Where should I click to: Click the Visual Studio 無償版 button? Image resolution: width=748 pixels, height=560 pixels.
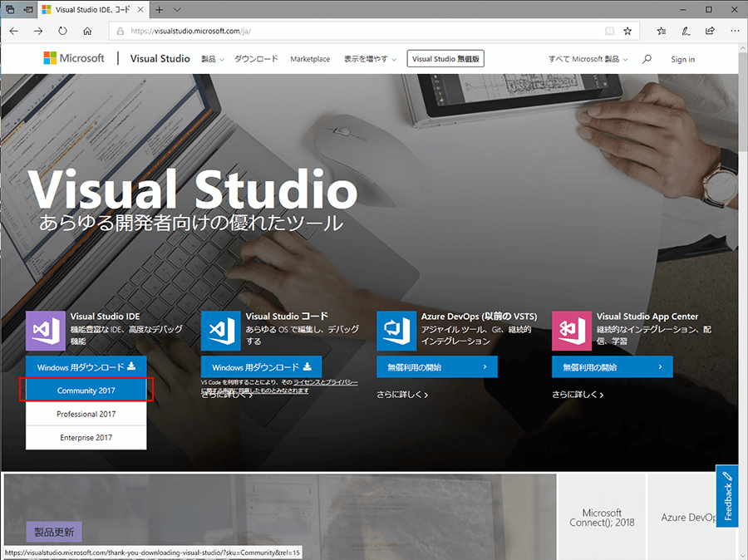click(x=445, y=59)
